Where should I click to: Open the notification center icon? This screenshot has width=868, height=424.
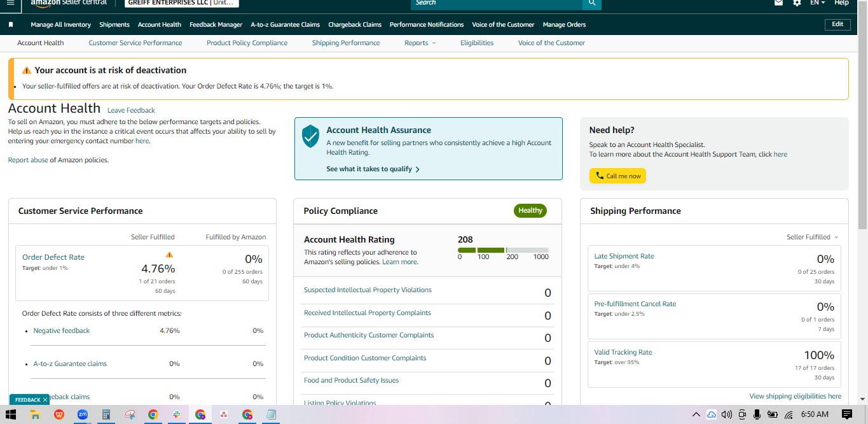pyautogui.click(x=846, y=414)
